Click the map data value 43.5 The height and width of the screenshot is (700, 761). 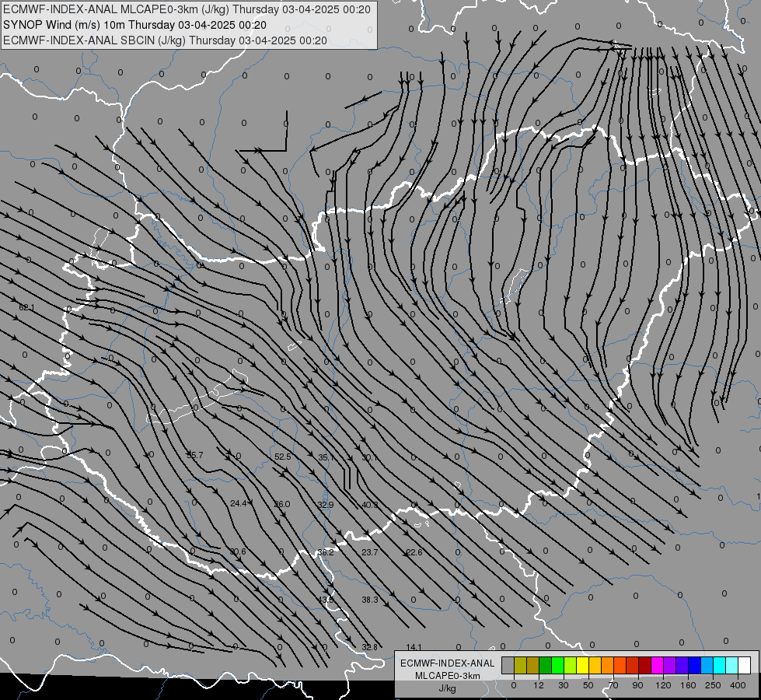point(326,600)
